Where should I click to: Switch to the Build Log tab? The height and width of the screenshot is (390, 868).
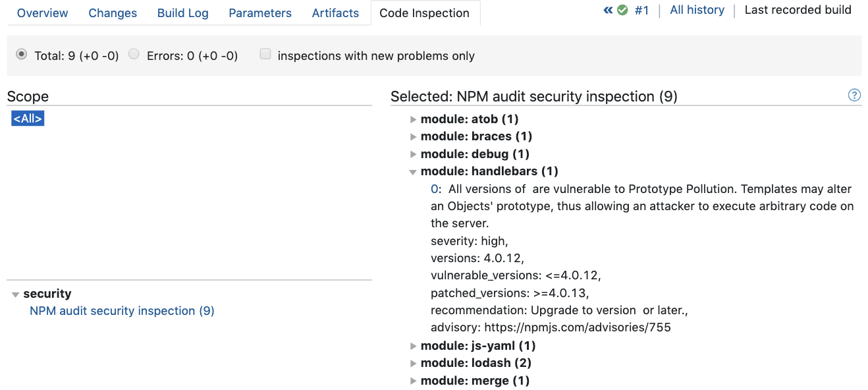coord(182,13)
